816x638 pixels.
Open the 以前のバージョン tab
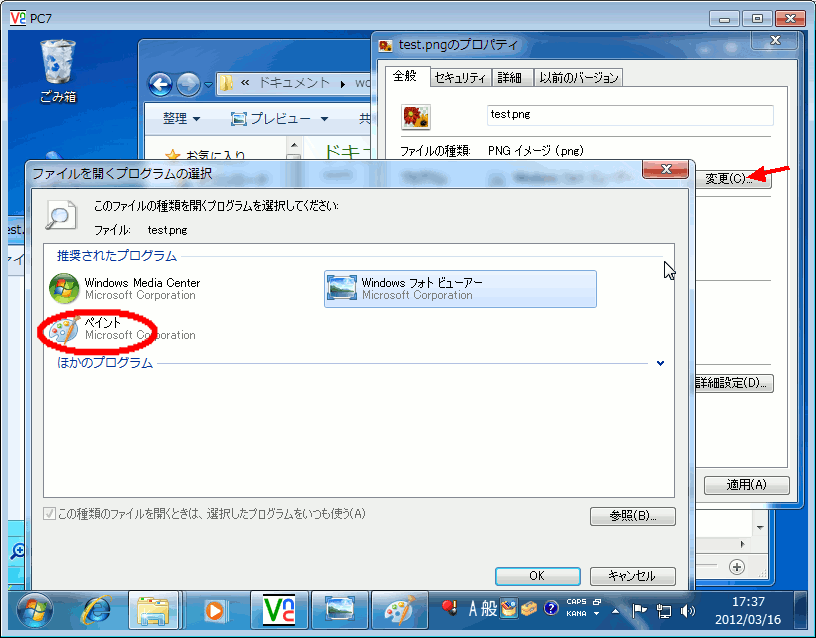click(x=578, y=77)
